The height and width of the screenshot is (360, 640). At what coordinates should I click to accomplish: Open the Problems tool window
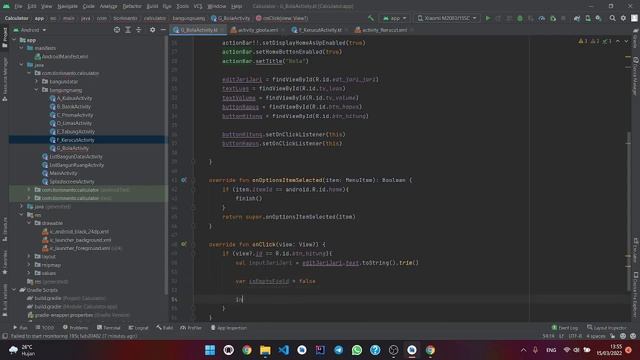click(x=76, y=328)
